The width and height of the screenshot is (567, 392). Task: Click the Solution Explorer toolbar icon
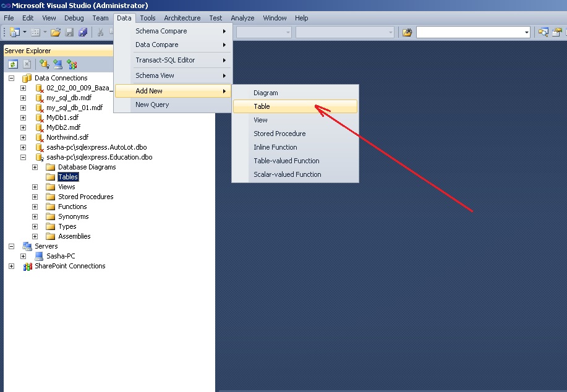(543, 33)
